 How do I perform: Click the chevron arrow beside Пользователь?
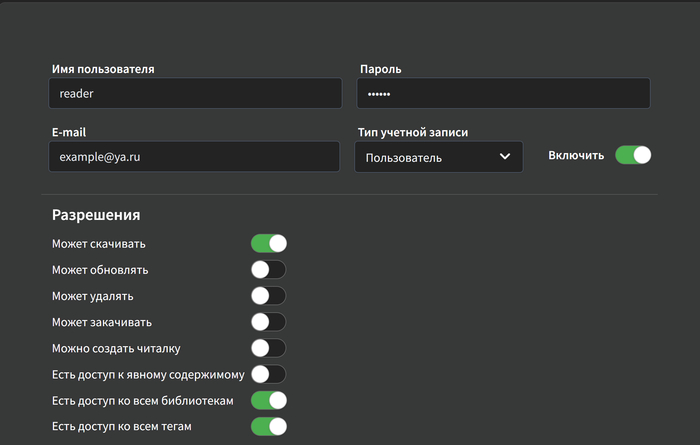[505, 157]
